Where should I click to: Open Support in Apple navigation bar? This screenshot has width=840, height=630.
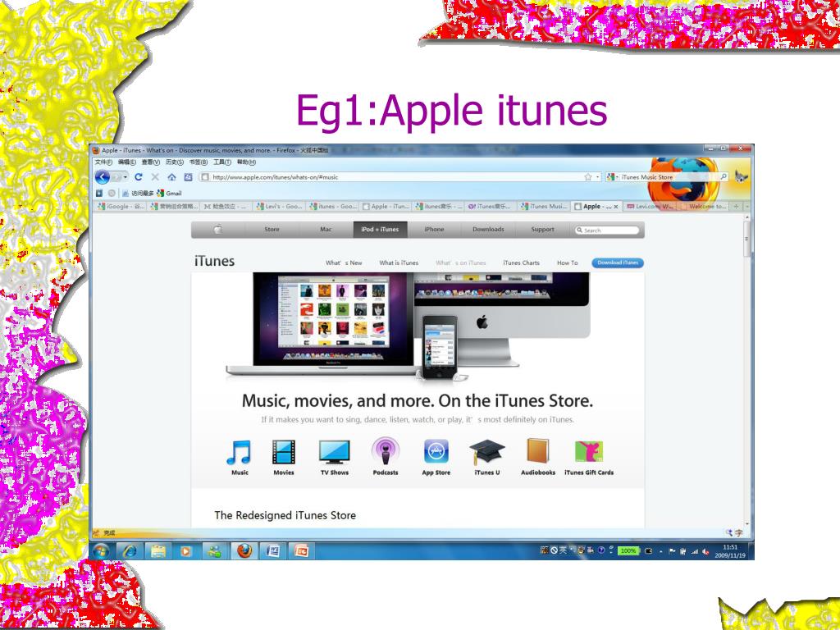pyautogui.click(x=542, y=230)
